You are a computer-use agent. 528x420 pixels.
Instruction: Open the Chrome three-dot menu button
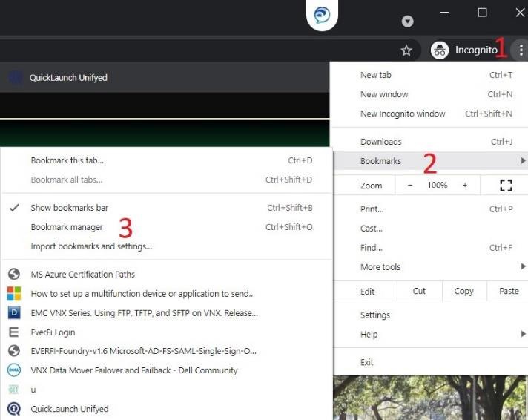(x=521, y=50)
